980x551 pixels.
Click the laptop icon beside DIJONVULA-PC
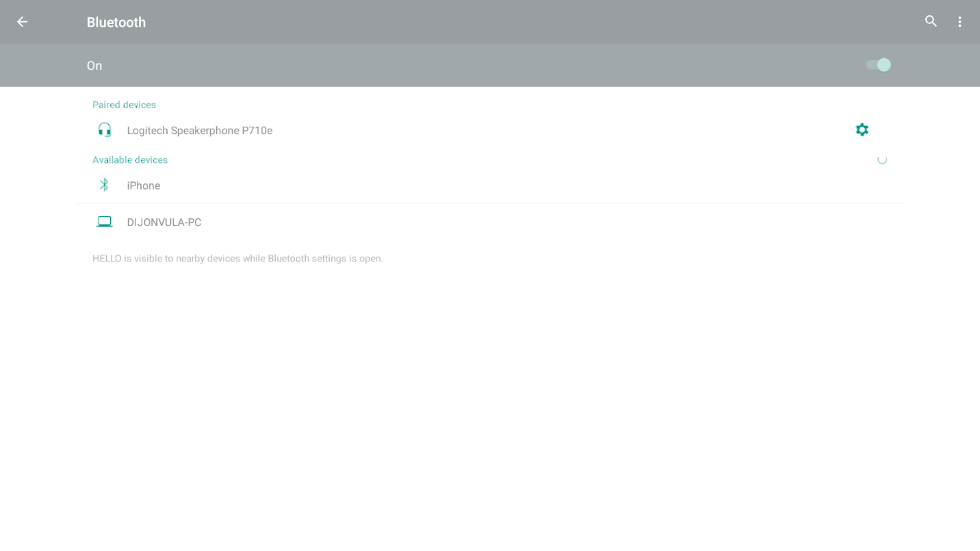[104, 222]
